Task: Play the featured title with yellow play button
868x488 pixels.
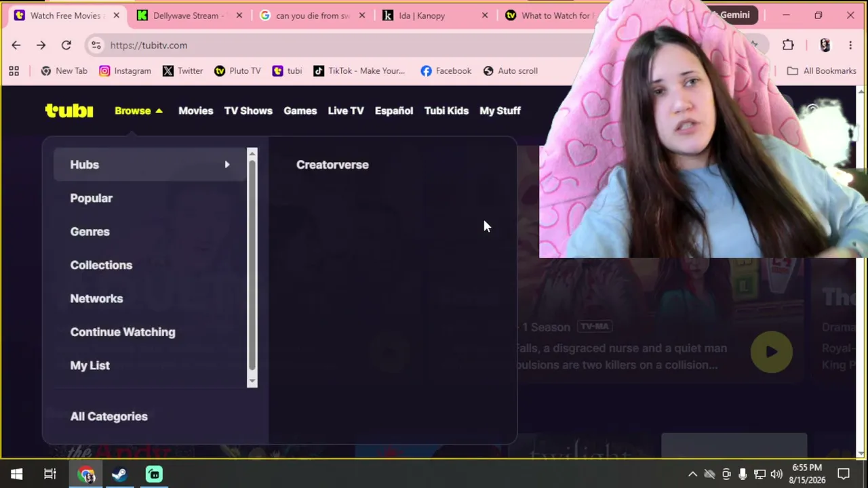Action: tap(771, 352)
